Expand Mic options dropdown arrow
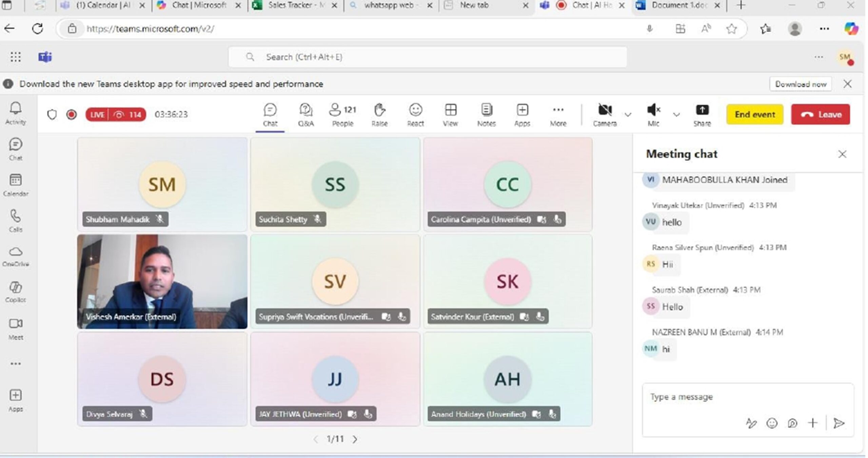Image resolution: width=868 pixels, height=458 pixels. click(x=676, y=115)
